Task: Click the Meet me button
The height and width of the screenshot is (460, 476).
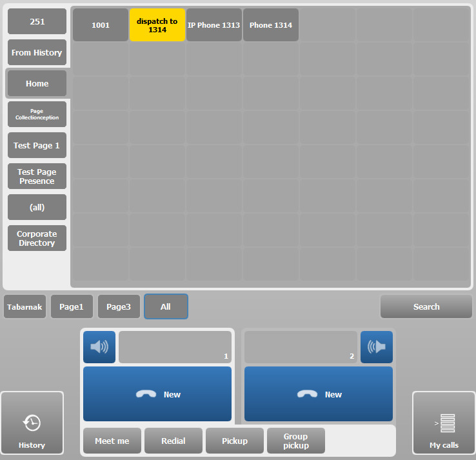Action: 112,441
